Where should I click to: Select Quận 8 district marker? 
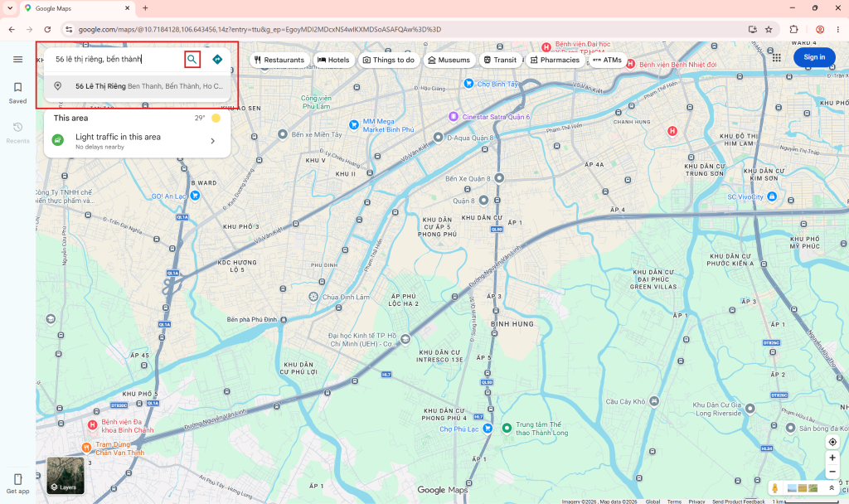pos(483,201)
